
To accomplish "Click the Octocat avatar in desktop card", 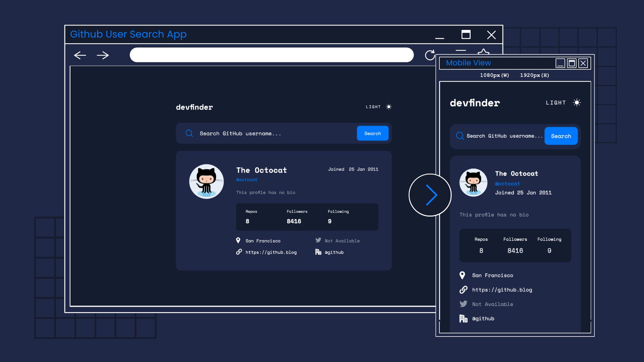I will tap(206, 181).
